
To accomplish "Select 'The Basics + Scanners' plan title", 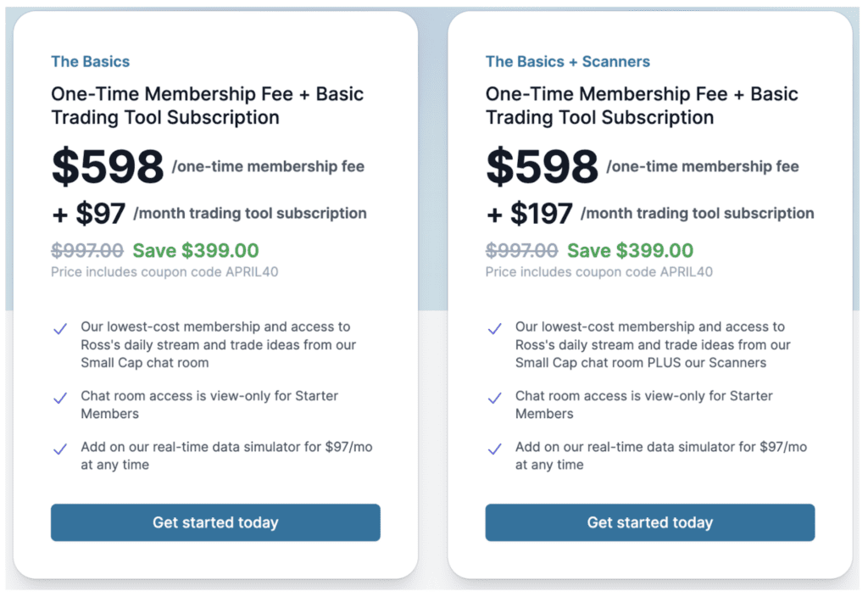I will (567, 62).
